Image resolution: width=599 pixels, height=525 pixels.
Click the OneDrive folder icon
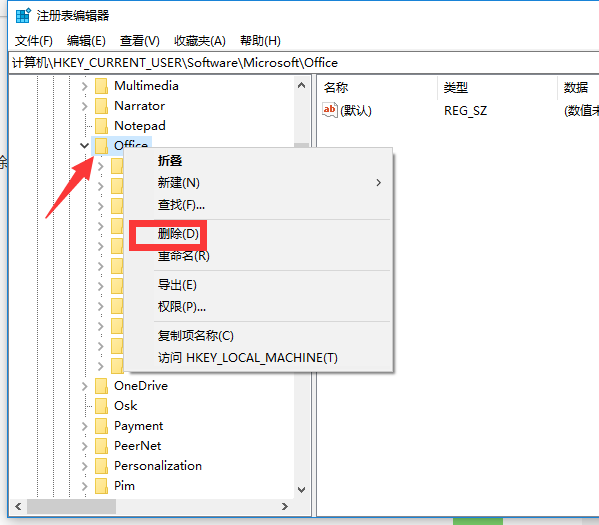[101, 386]
